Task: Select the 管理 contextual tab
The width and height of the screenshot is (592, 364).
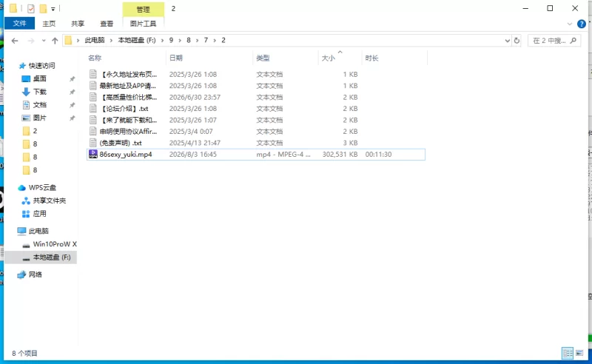Action: pos(143,9)
